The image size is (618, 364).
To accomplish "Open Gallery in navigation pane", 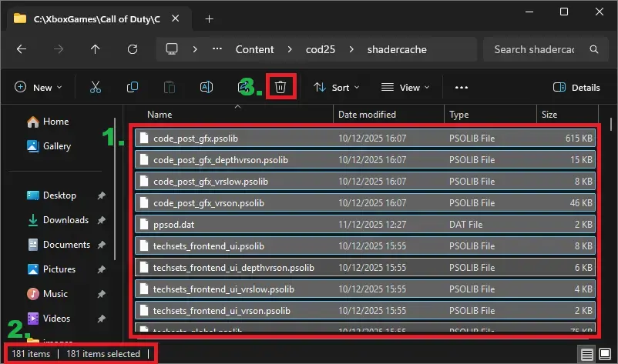I will (49, 146).
